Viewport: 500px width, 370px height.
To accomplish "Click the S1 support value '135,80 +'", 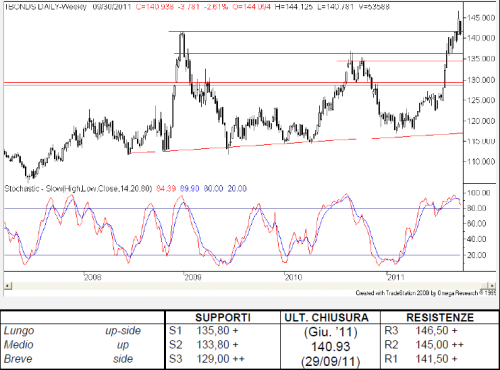I will 217,330.
